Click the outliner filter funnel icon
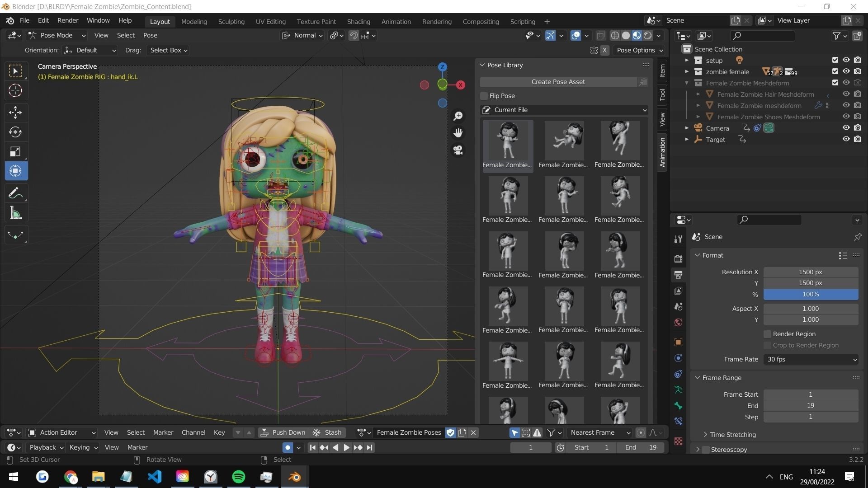 (836, 36)
